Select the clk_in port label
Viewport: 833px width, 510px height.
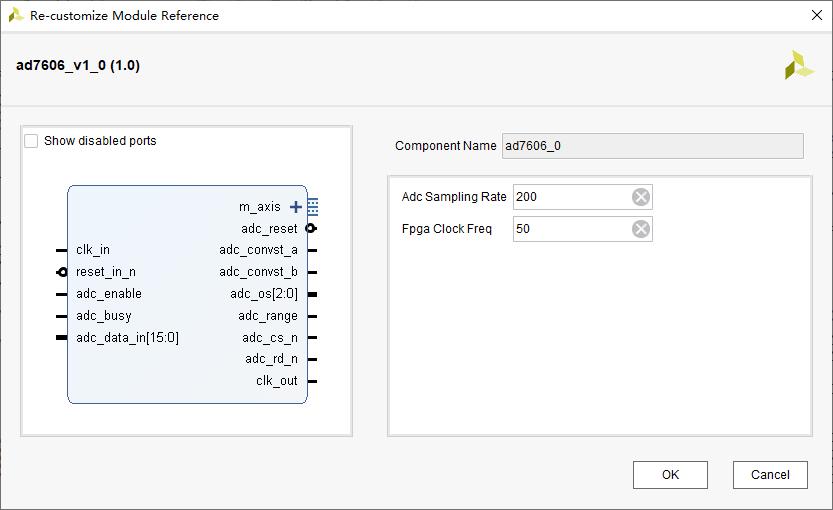(x=92, y=250)
